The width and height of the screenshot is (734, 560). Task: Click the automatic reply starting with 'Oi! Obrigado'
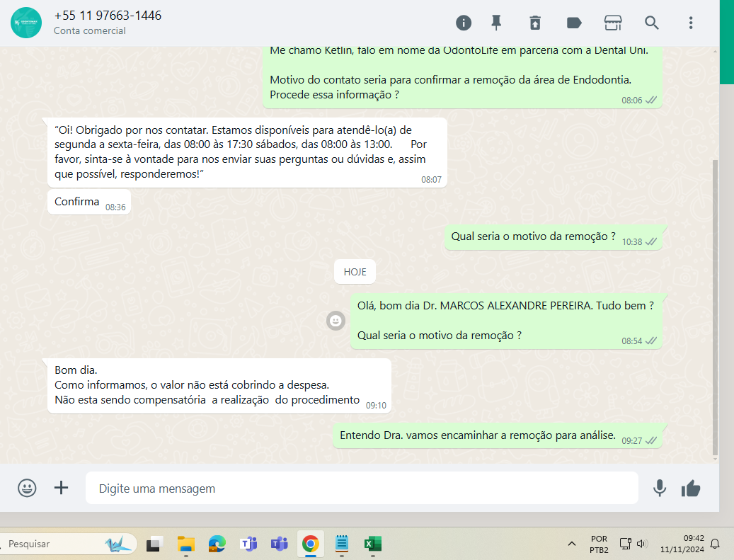[247, 153]
